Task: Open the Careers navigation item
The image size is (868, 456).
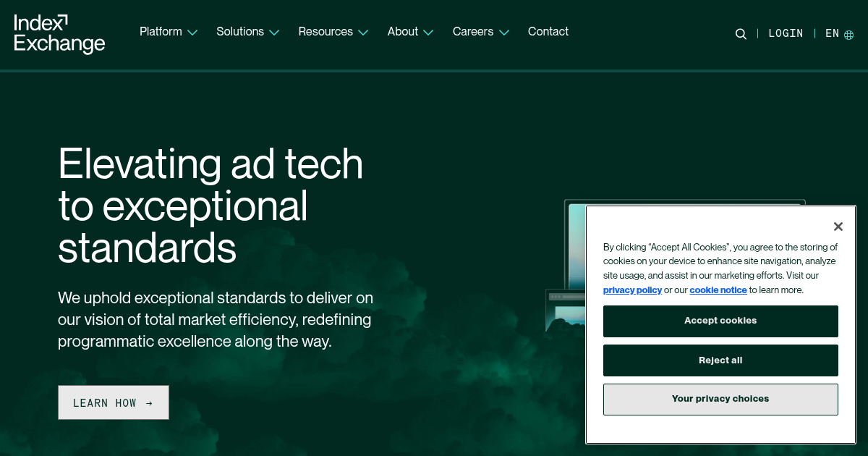Action: pos(473,32)
